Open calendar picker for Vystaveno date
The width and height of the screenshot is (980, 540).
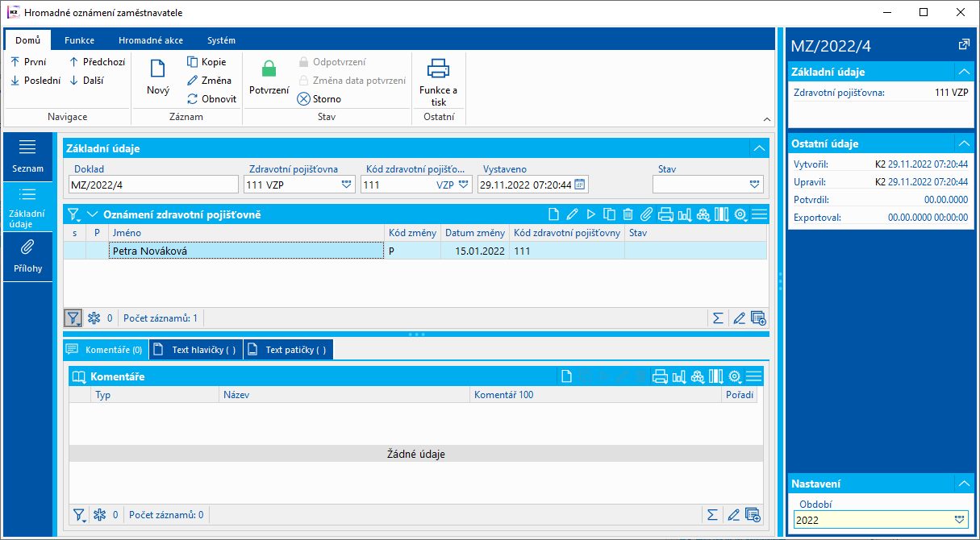tap(580, 185)
